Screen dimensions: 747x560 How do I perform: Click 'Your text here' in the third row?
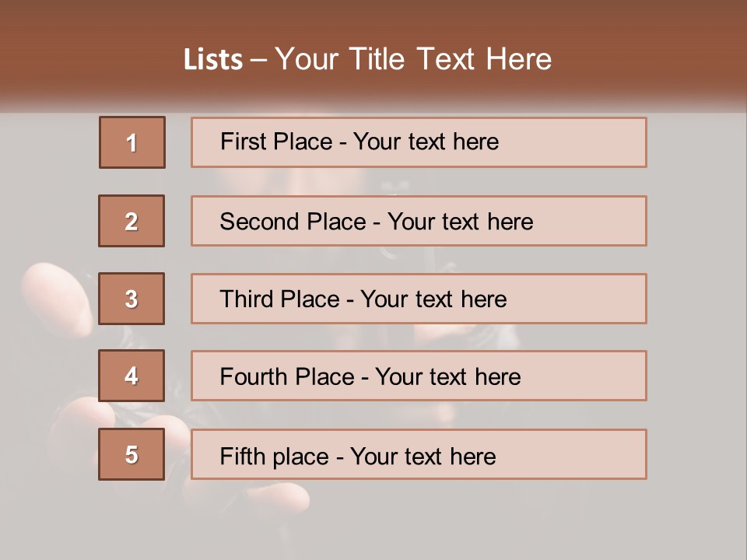tap(433, 299)
